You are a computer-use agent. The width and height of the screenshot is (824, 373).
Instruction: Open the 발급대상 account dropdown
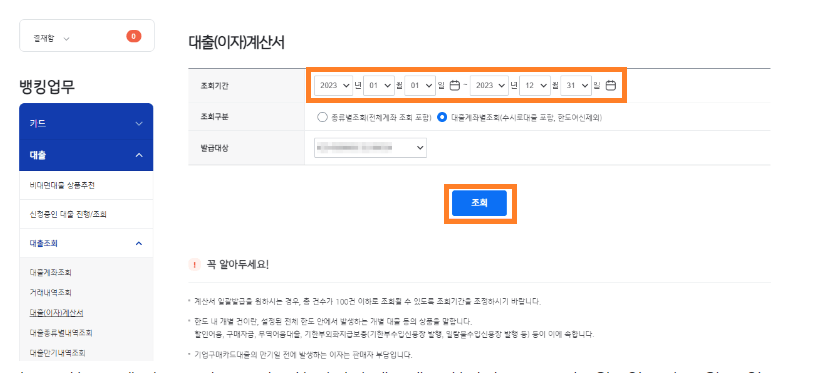(x=370, y=148)
